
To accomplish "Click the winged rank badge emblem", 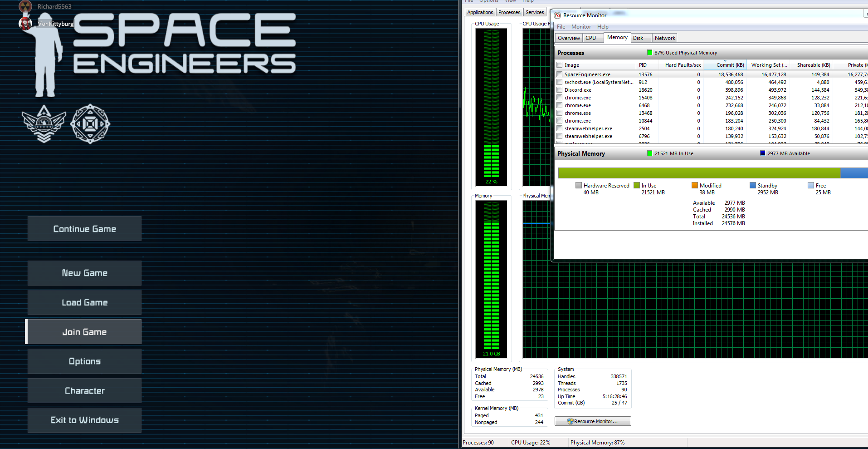I will click(44, 124).
